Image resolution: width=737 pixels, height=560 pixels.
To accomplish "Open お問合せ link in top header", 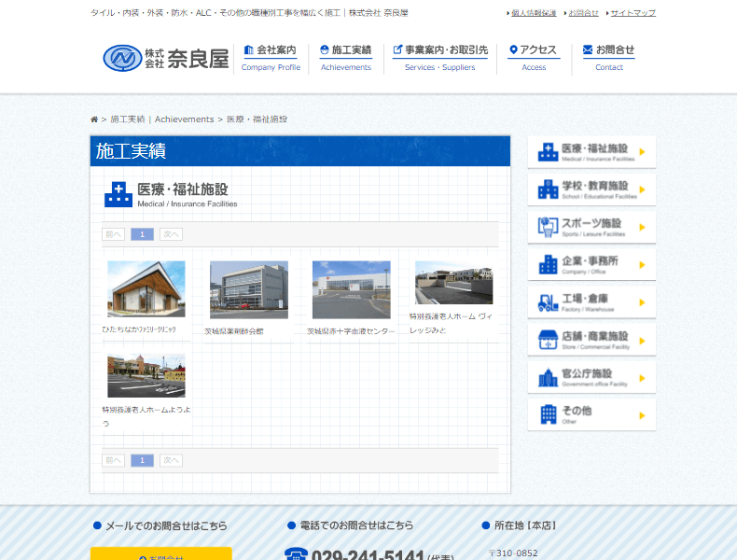I will click(x=583, y=13).
